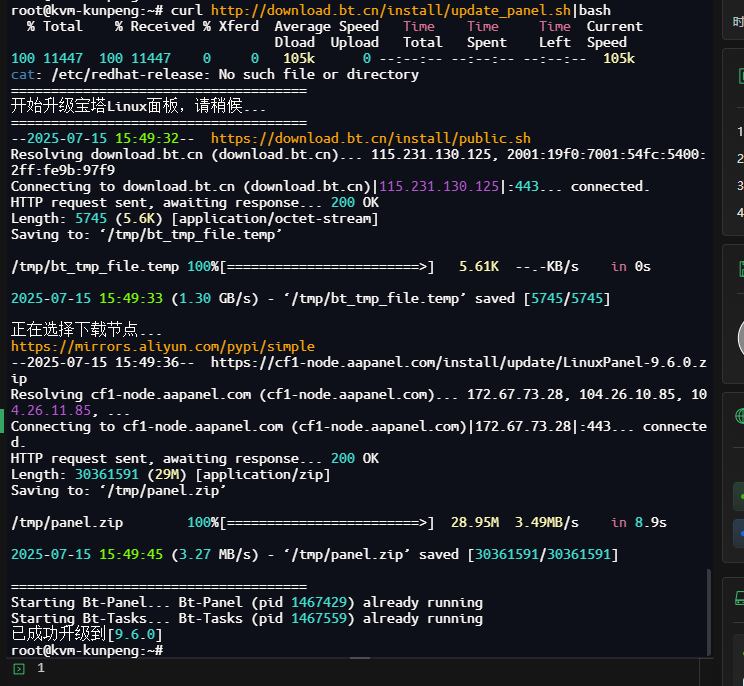This screenshot has height=686, width=744.
Task: Click the '已成功升级到[9.6.0]' message
Action: coord(86,634)
